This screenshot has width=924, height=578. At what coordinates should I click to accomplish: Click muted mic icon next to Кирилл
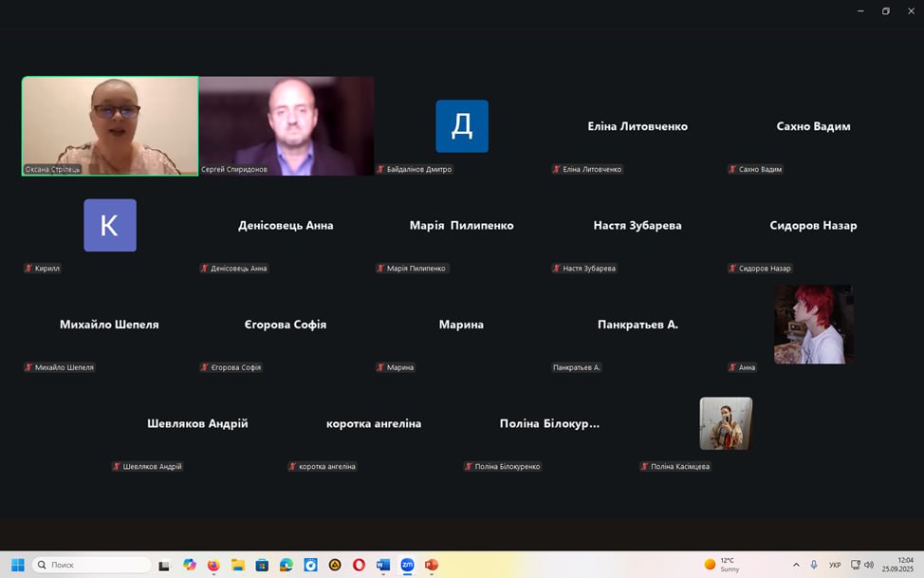click(x=29, y=269)
